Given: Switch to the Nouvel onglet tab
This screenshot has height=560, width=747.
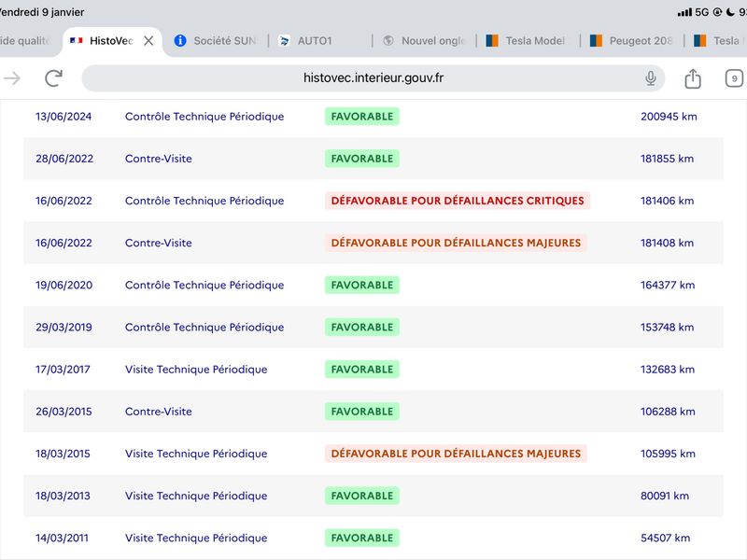Looking at the screenshot, I should coord(424,41).
